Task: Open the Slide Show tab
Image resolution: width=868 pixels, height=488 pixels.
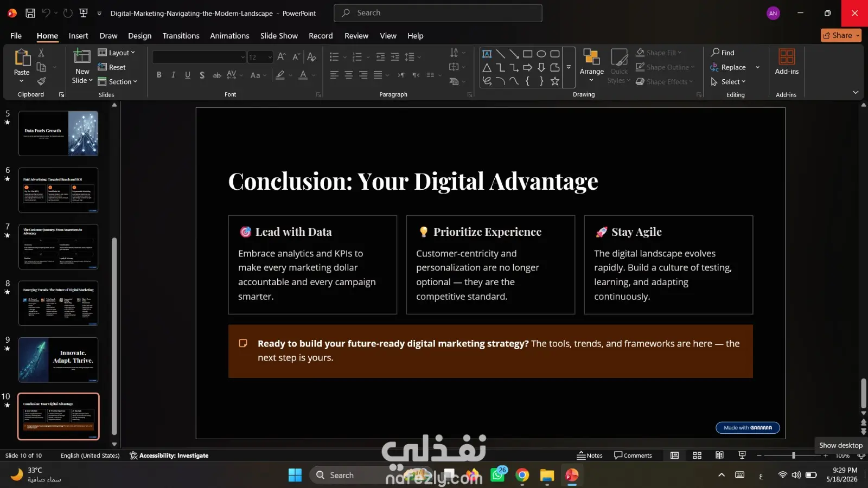Action: [279, 36]
